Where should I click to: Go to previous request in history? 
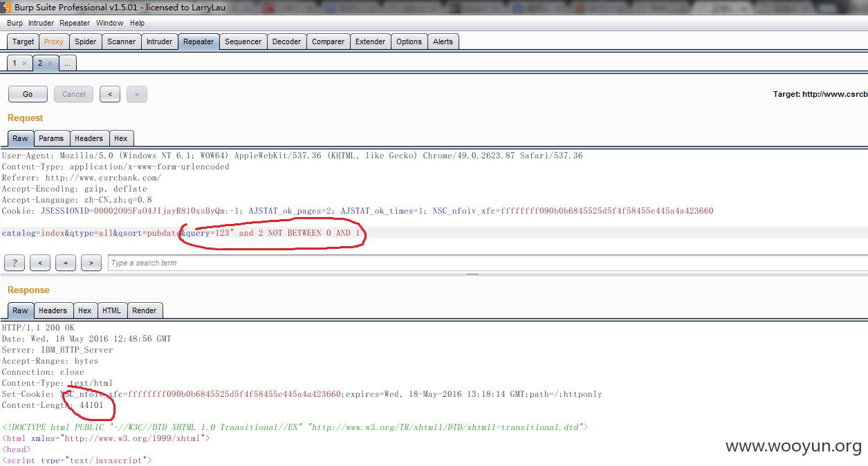[109, 94]
